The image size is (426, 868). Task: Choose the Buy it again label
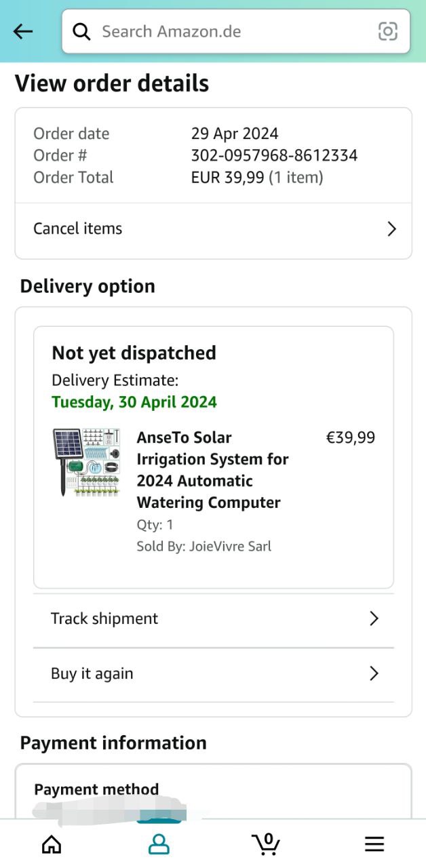coord(92,673)
